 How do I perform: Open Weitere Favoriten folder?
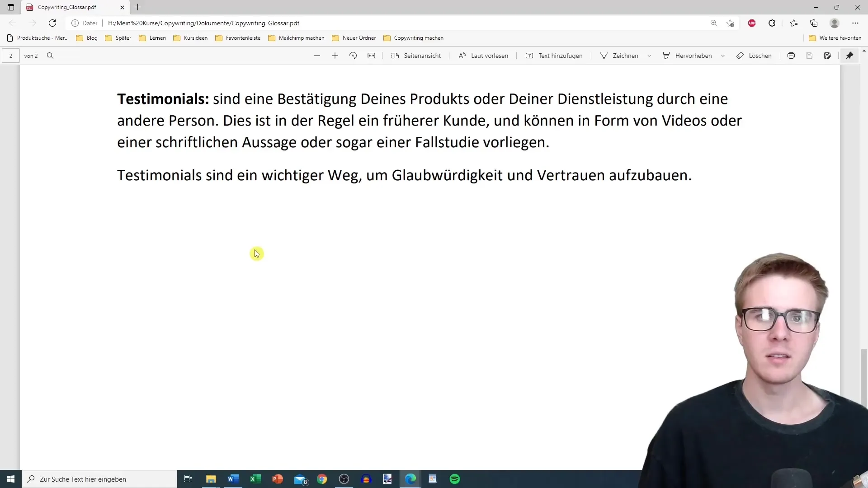[x=835, y=38]
